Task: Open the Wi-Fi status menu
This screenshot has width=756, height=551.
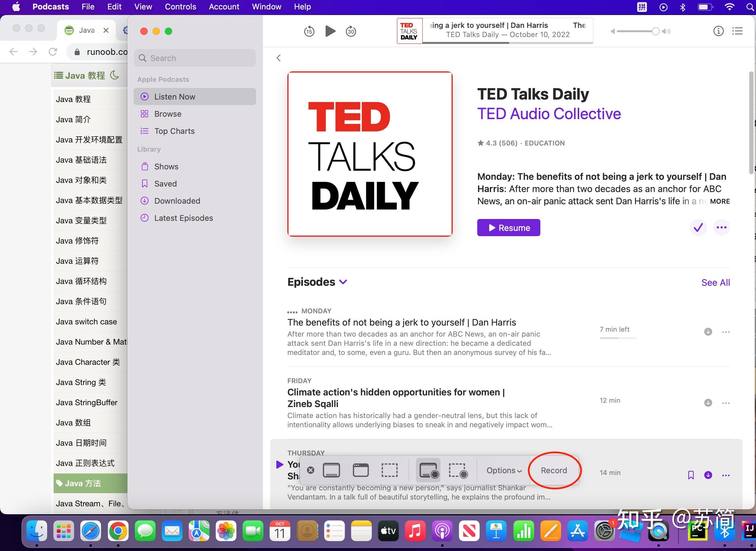Action: [x=729, y=7]
